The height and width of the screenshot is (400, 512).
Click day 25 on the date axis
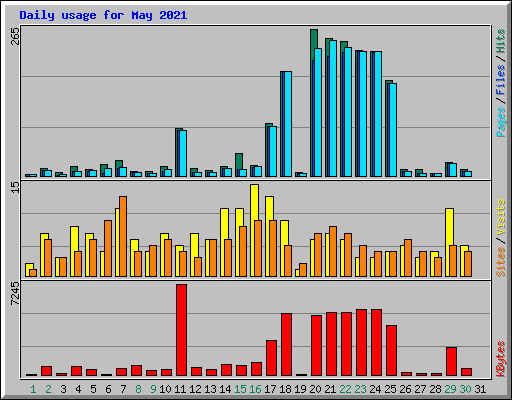pos(390,389)
